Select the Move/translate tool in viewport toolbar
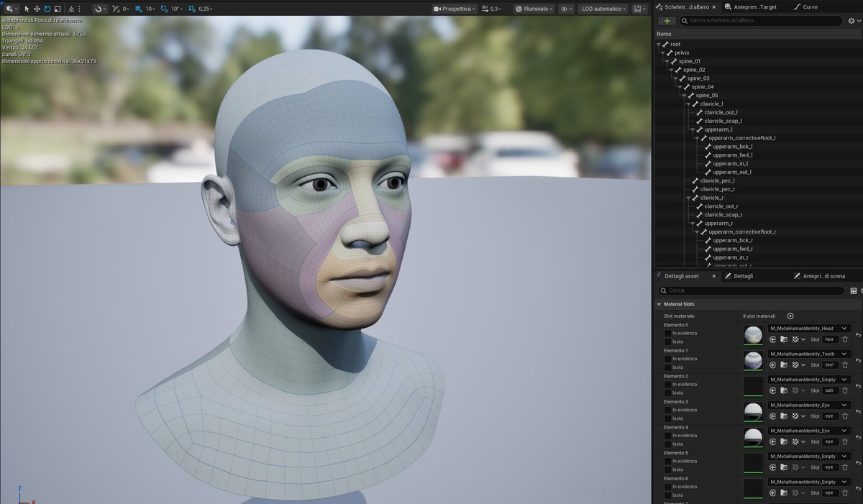This screenshot has width=863, height=504. (36, 9)
